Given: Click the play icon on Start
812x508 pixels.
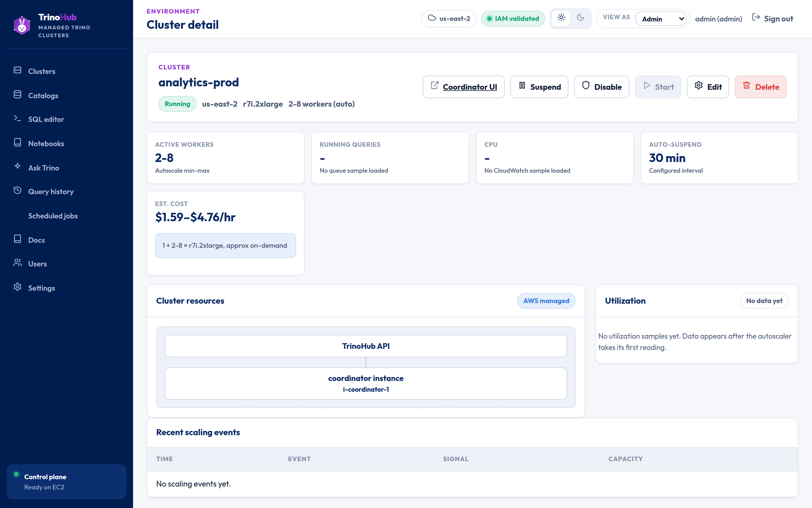Looking at the screenshot, I should tap(647, 86).
